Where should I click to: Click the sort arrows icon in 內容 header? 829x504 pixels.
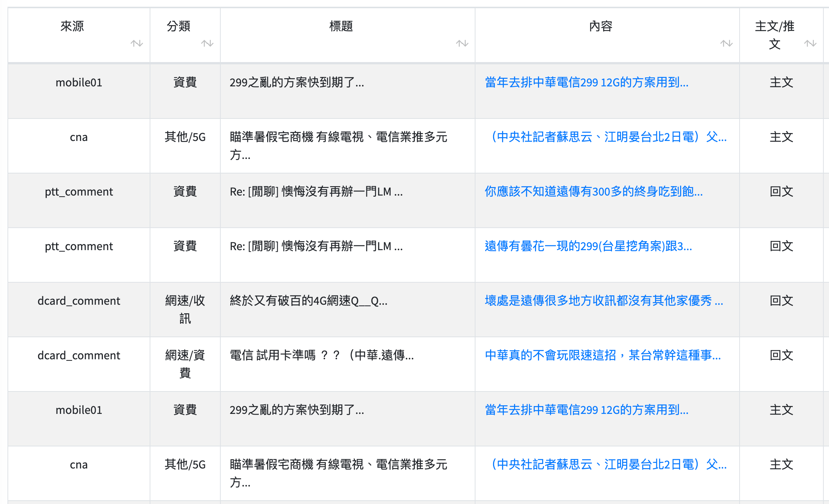[726, 43]
